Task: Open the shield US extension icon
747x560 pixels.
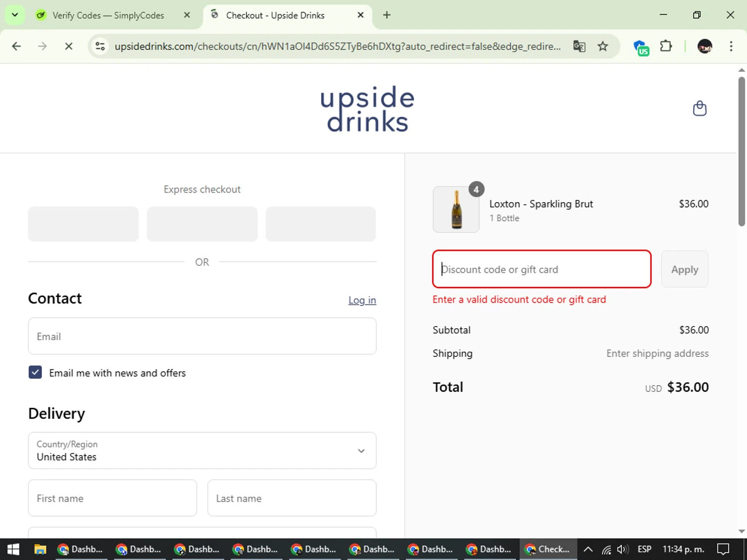Action: (x=641, y=47)
